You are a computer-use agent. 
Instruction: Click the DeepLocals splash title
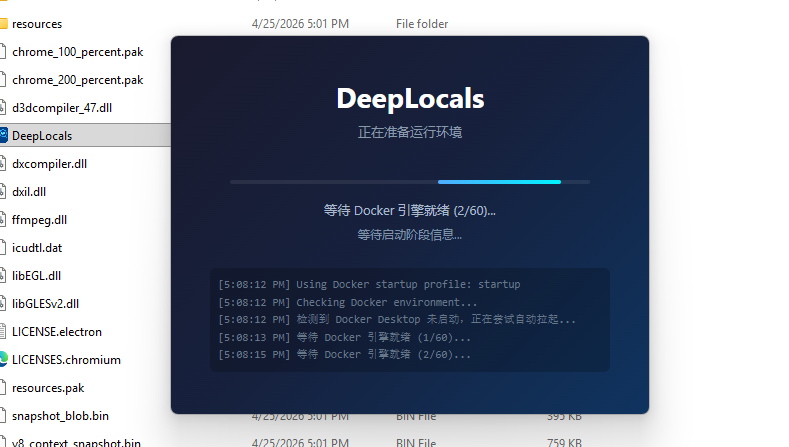point(410,99)
